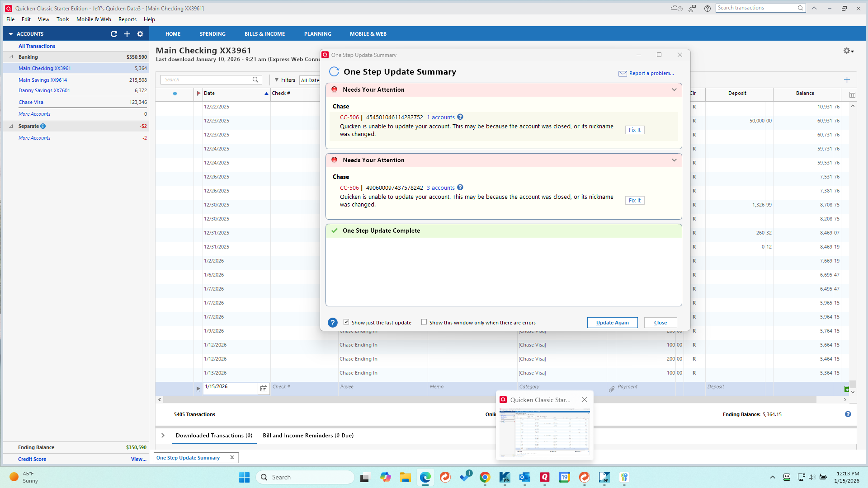Screen dimensions: 868x488
Task: Uncheck Show just the last update
Action: coord(346,322)
